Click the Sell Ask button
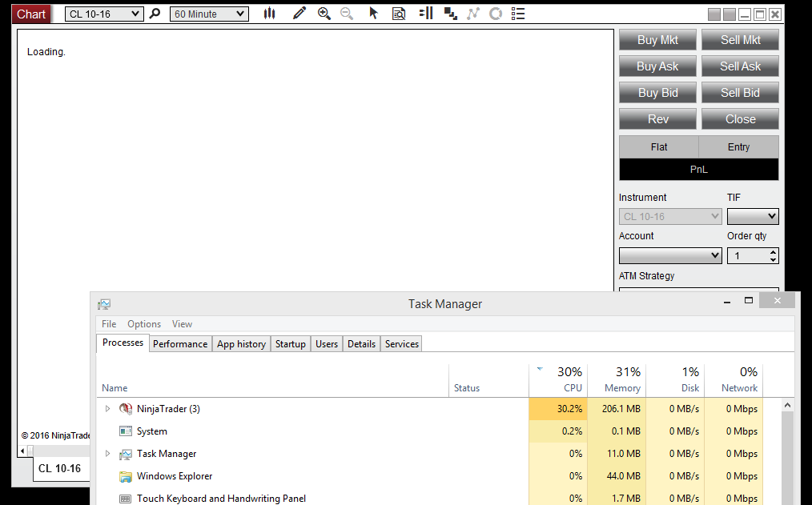This screenshot has width=812, height=505. [741, 66]
